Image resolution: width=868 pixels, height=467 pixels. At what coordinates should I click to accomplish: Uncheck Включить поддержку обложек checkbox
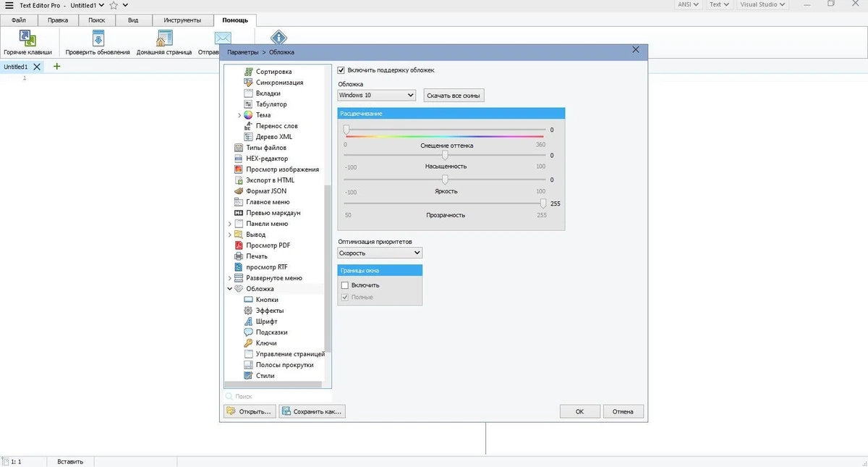click(x=341, y=70)
